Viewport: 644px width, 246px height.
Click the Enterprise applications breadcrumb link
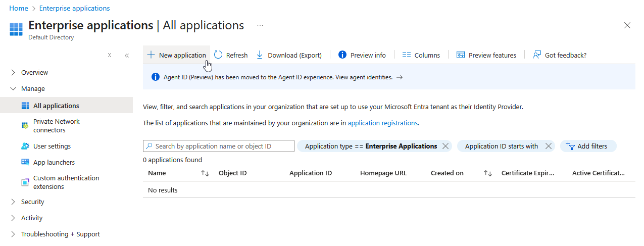(74, 8)
